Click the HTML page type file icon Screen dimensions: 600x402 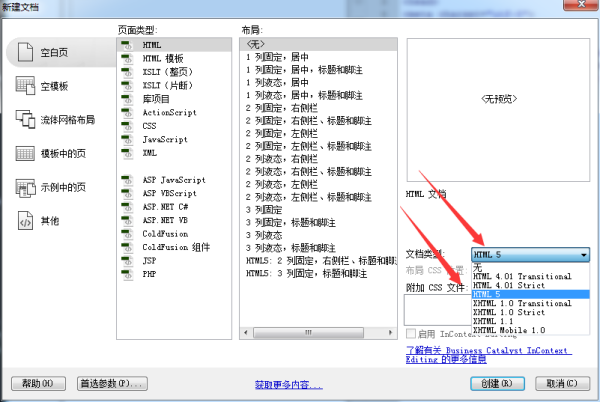coord(127,45)
